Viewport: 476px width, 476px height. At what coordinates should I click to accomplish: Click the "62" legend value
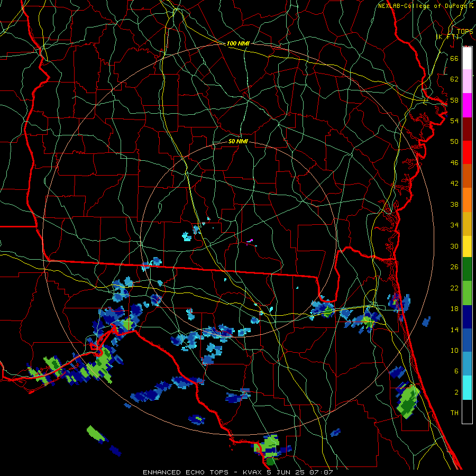(x=454, y=79)
